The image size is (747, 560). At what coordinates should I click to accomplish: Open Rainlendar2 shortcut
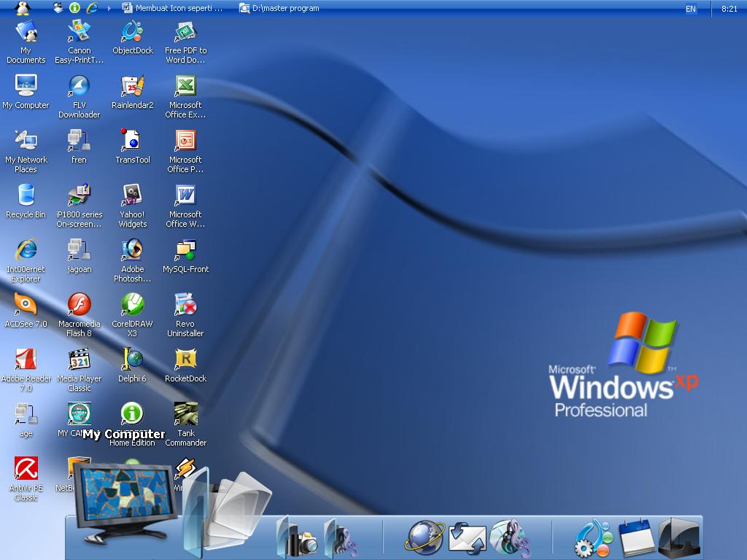133,91
